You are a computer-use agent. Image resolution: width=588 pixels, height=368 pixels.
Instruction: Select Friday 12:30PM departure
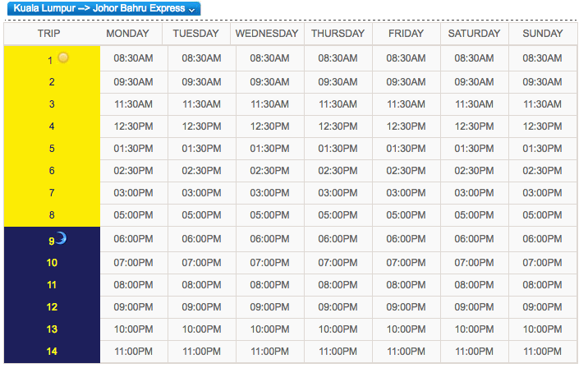(407, 126)
